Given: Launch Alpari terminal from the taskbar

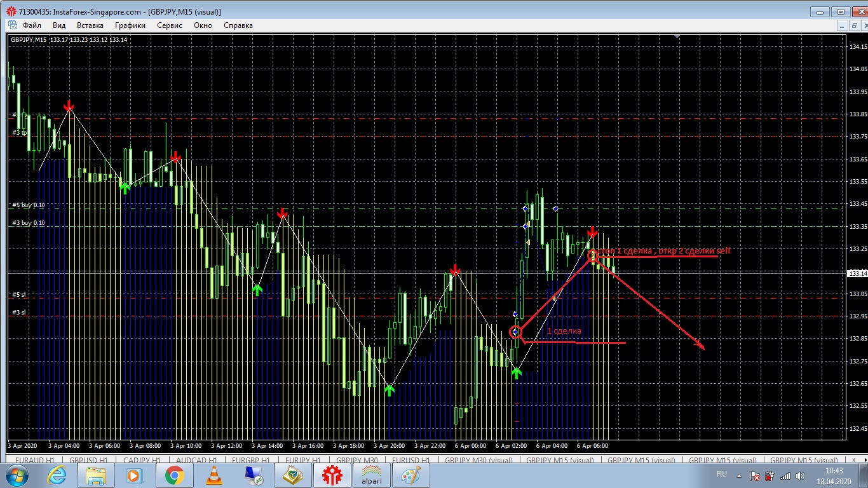Looking at the screenshot, I should 371,475.
